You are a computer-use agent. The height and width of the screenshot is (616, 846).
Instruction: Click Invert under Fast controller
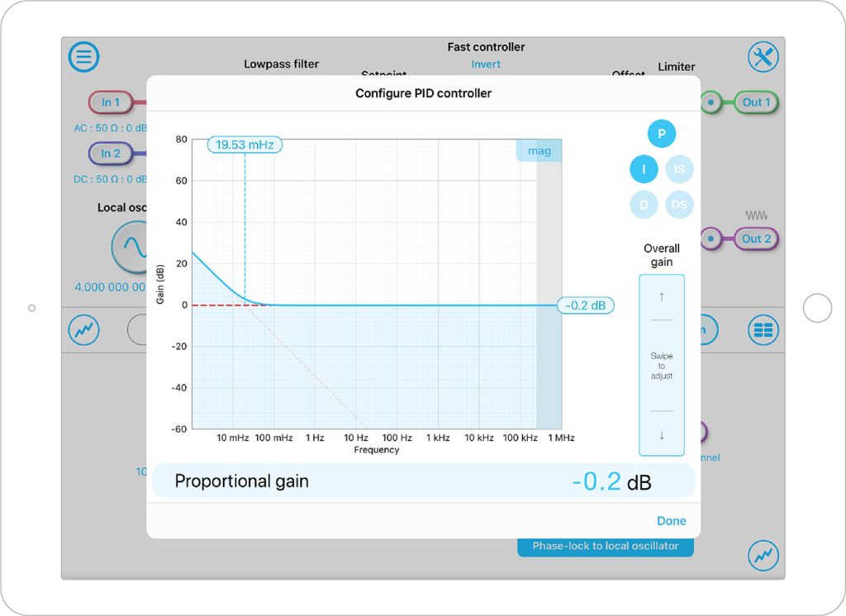486,64
